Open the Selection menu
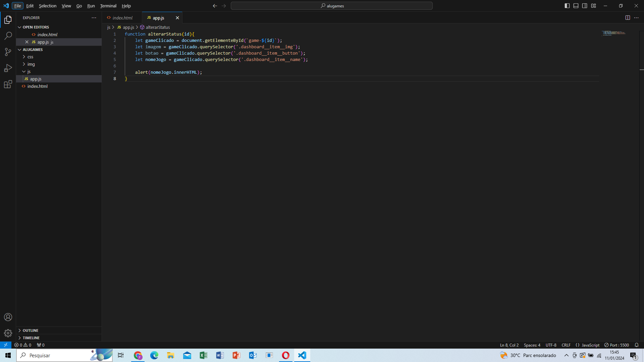 pyautogui.click(x=48, y=6)
